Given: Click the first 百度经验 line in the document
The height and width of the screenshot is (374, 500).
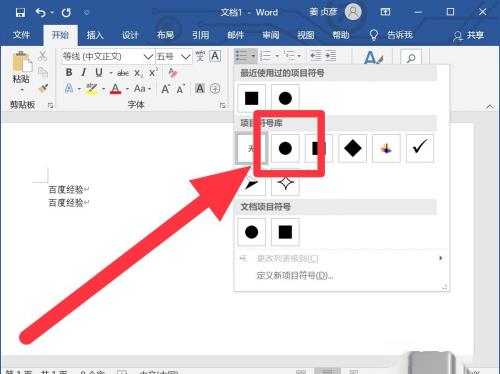Looking at the screenshot, I should click(x=66, y=190).
